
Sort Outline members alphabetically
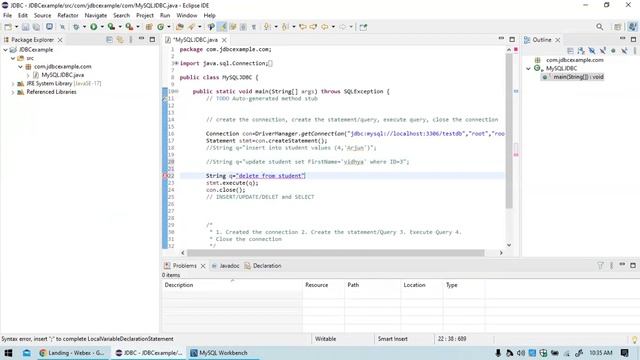coord(581,51)
